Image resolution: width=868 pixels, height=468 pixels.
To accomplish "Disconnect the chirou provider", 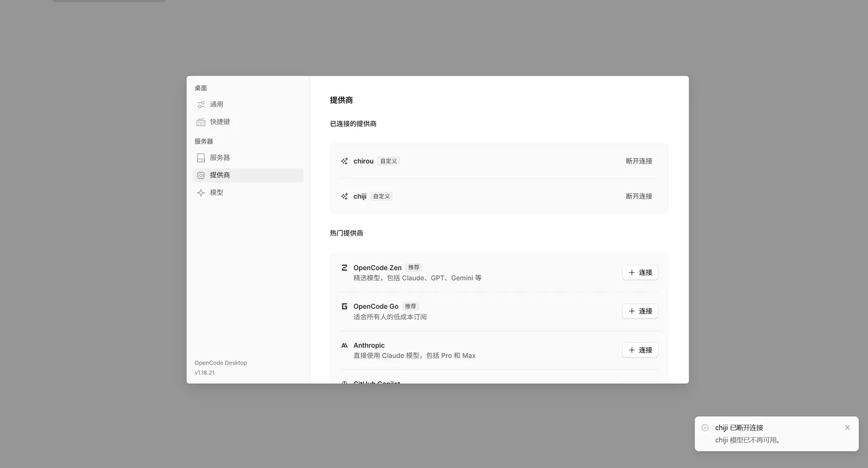I will tap(639, 161).
